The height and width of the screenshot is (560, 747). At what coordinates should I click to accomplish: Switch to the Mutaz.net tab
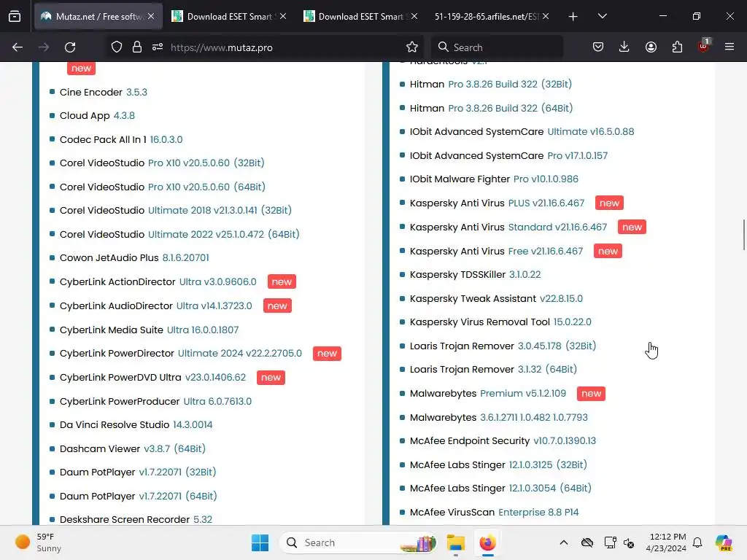(x=98, y=16)
